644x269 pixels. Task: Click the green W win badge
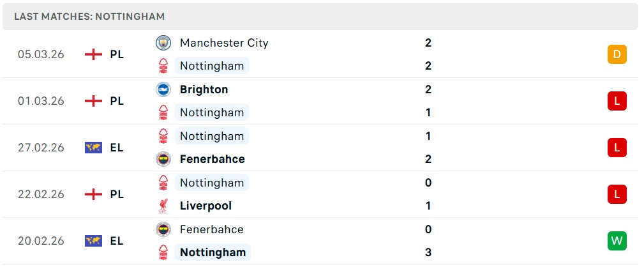[617, 241]
